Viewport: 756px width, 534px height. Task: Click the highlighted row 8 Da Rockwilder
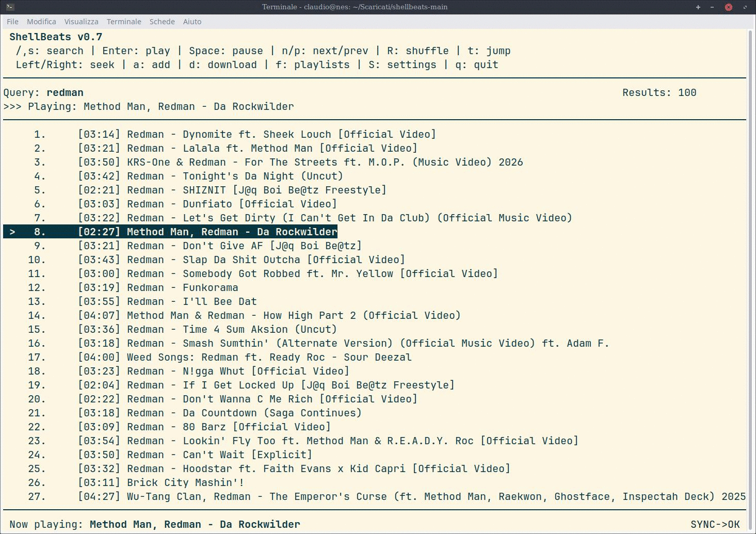[170, 232]
